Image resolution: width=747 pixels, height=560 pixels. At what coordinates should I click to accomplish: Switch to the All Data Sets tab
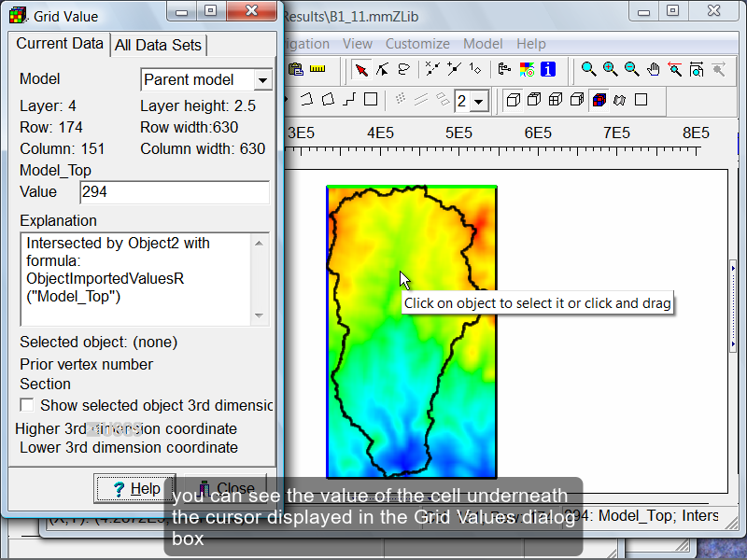(159, 45)
